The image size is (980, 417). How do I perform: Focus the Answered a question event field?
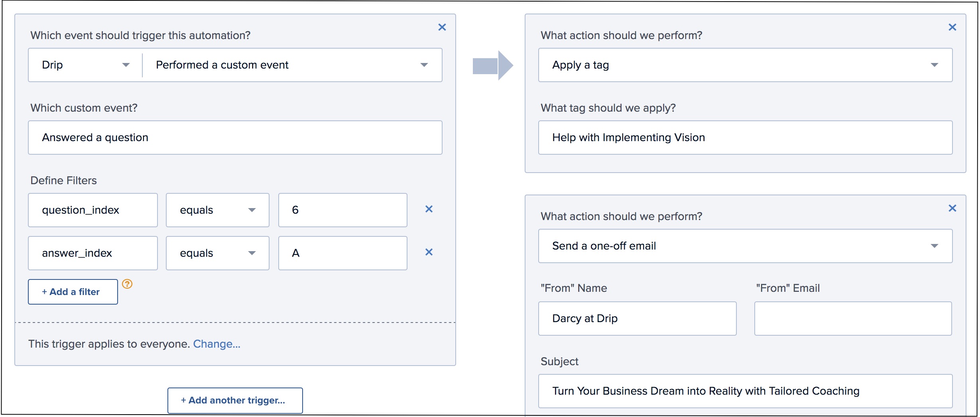coord(235,138)
